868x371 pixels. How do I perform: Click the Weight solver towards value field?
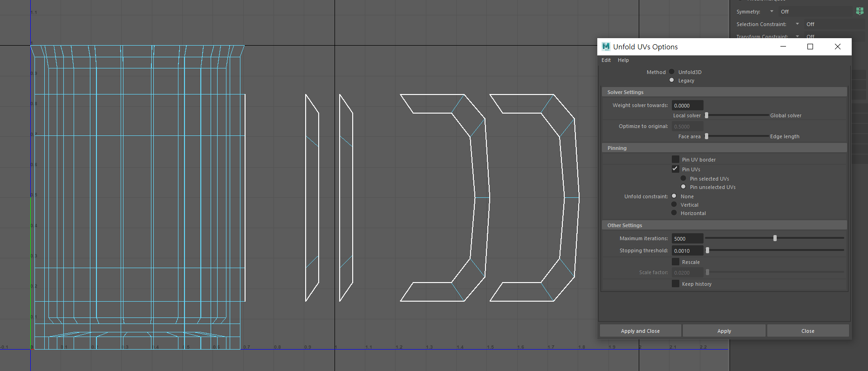687,105
